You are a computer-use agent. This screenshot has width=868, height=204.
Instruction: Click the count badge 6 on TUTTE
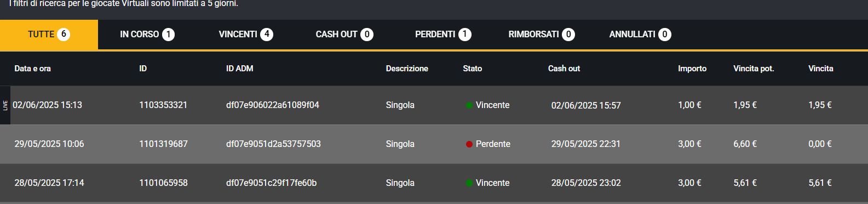tap(64, 35)
